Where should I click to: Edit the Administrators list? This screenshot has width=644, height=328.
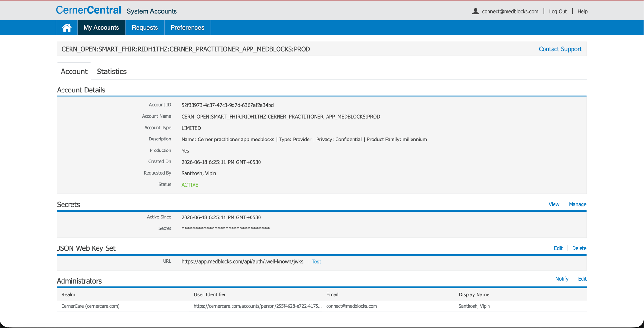coord(582,279)
